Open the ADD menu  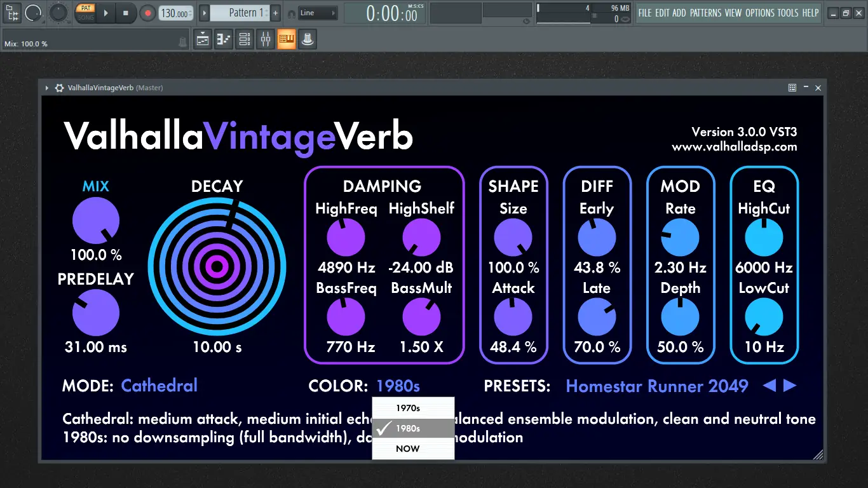point(679,13)
